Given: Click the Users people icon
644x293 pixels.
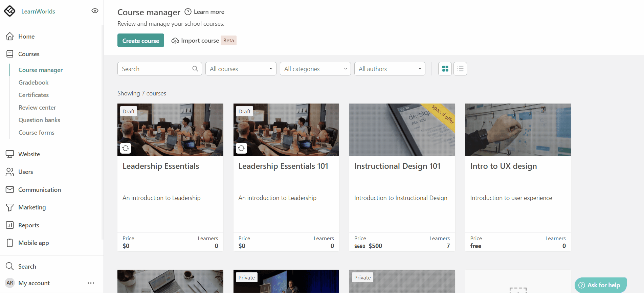Looking at the screenshot, I should pyautogui.click(x=10, y=172).
